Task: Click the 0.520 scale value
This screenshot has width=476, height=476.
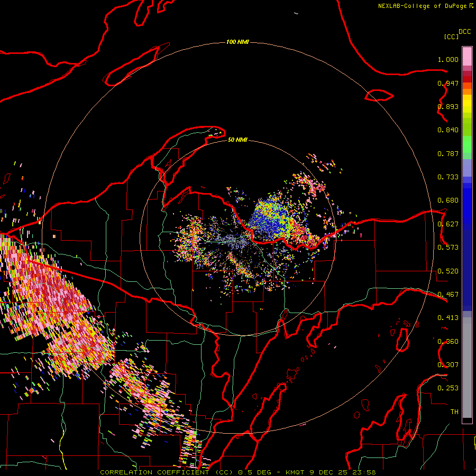Action: pyautogui.click(x=448, y=271)
